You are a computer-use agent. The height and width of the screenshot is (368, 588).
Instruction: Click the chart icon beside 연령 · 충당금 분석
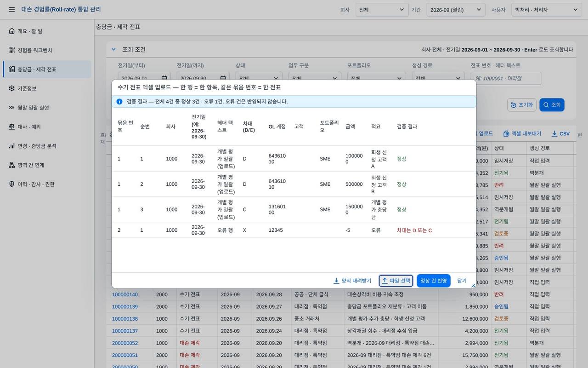pyautogui.click(x=11, y=146)
